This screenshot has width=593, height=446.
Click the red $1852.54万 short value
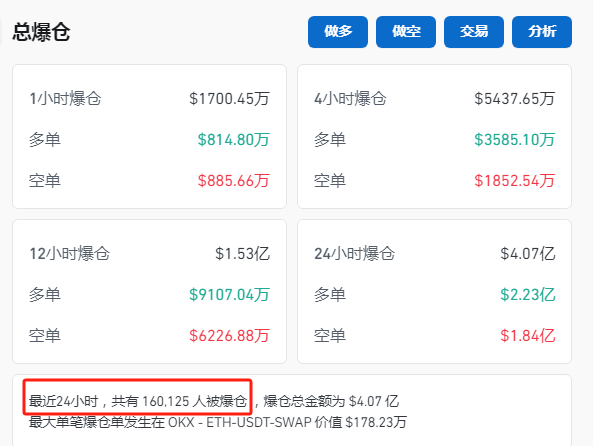[514, 180]
